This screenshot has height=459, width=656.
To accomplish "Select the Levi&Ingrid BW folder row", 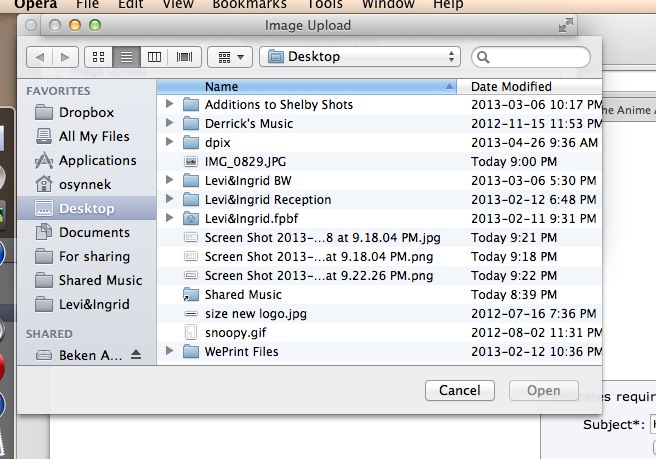I will pos(379,181).
